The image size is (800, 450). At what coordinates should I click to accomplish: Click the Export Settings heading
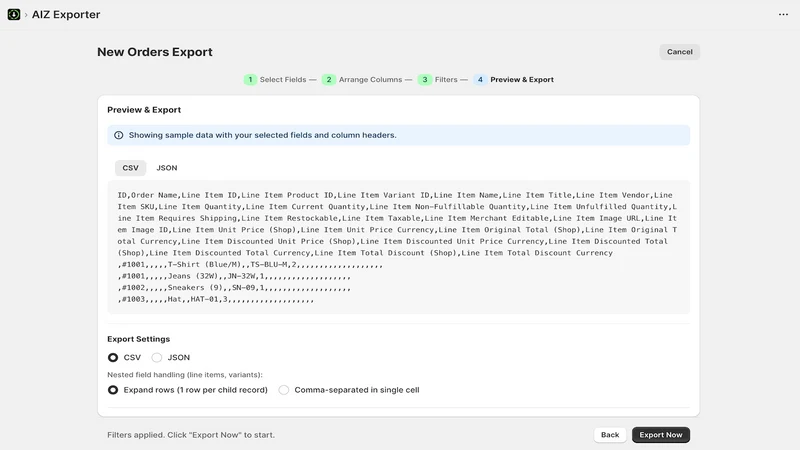click(138, 339)
